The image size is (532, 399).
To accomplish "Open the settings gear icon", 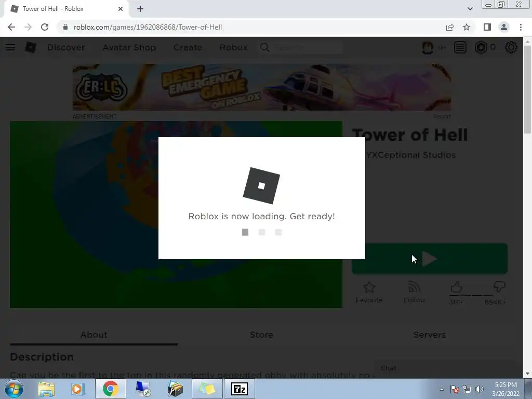I will point(511,47).
